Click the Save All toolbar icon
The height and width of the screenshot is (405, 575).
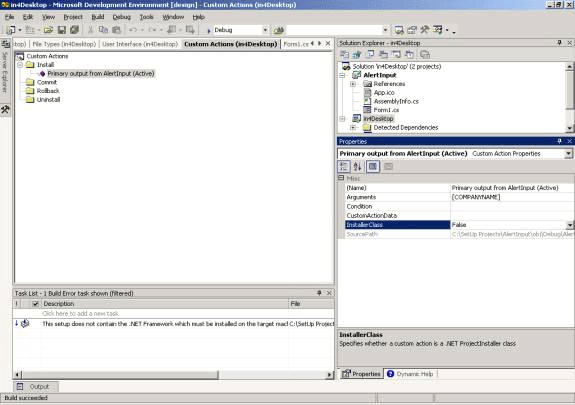pyautogui.click(x=74, y=30)
